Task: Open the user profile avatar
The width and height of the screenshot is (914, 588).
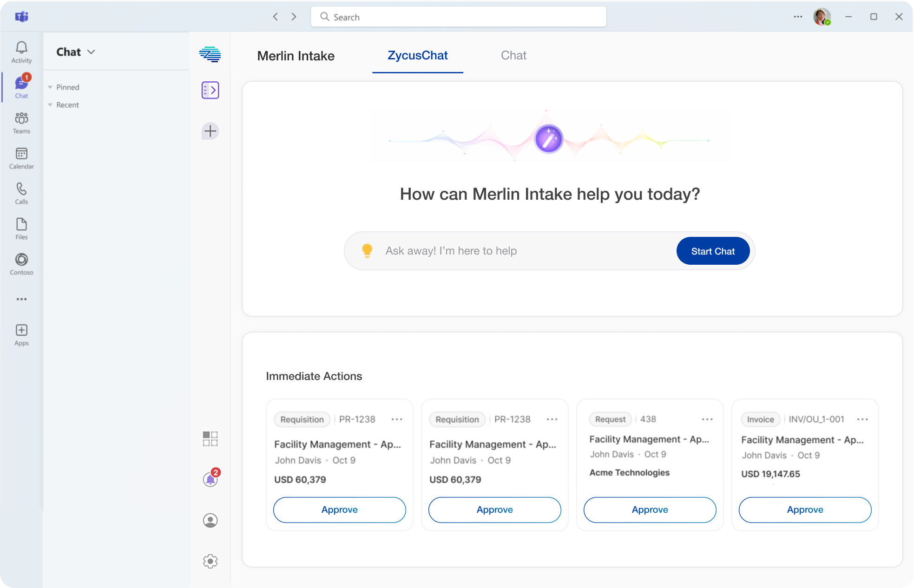Action: click(822, 17)
